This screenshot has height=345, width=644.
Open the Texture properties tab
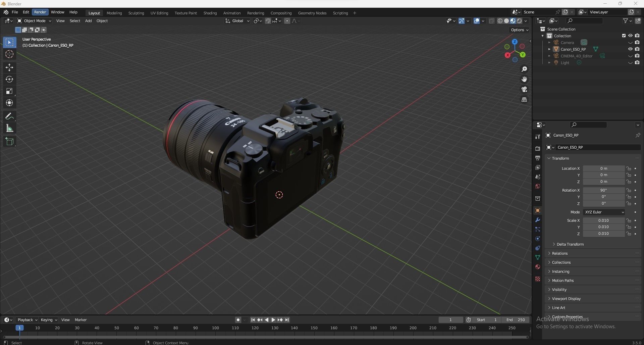[x=538, y=279]
